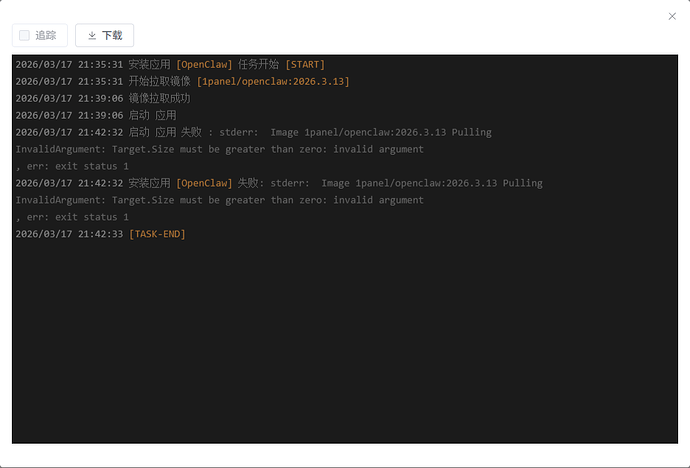
Task: Click the 镜像拉取成功 log line
Action: (159, 98)
